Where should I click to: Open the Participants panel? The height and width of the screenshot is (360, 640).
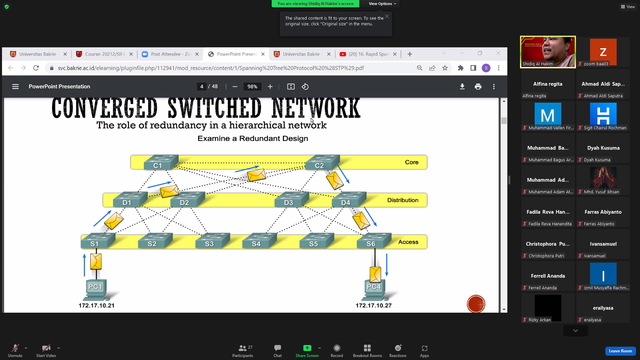click(243, 350)
